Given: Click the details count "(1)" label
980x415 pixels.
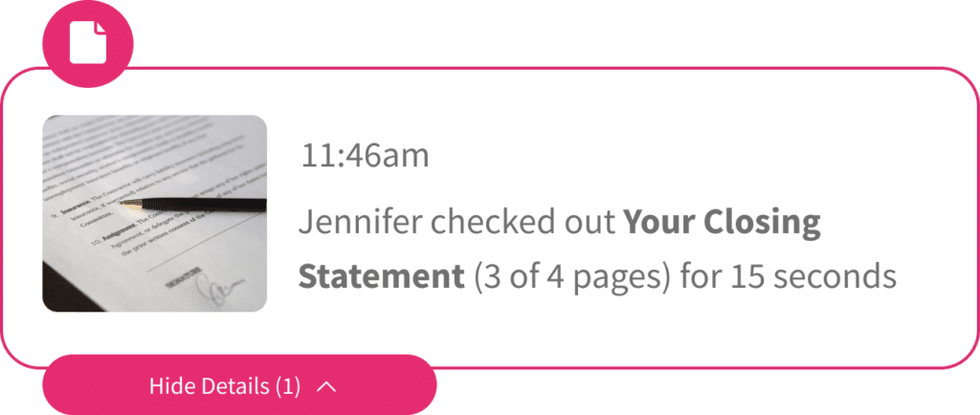Looking at the screenshot, I should tap(288, 386).
